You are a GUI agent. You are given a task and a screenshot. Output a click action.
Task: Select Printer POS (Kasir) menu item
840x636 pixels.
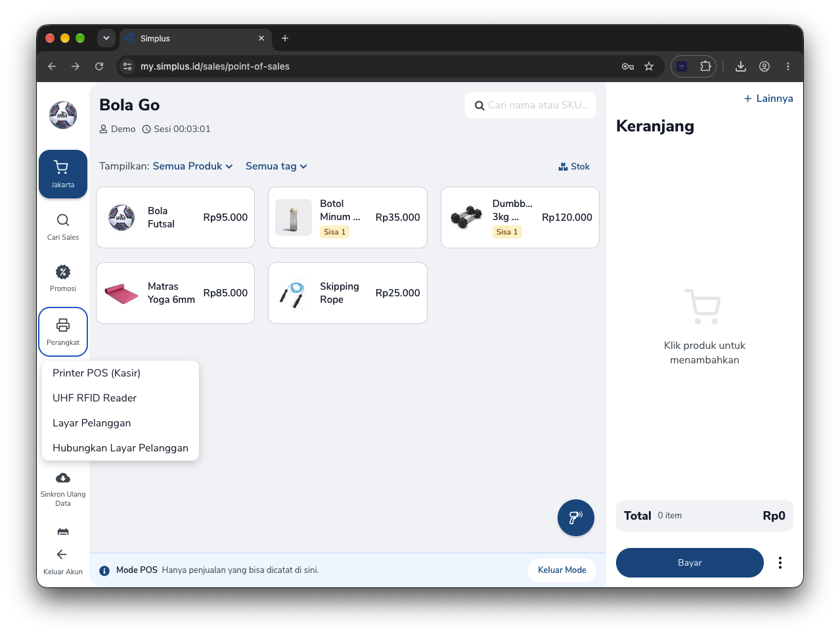point(120,373)
